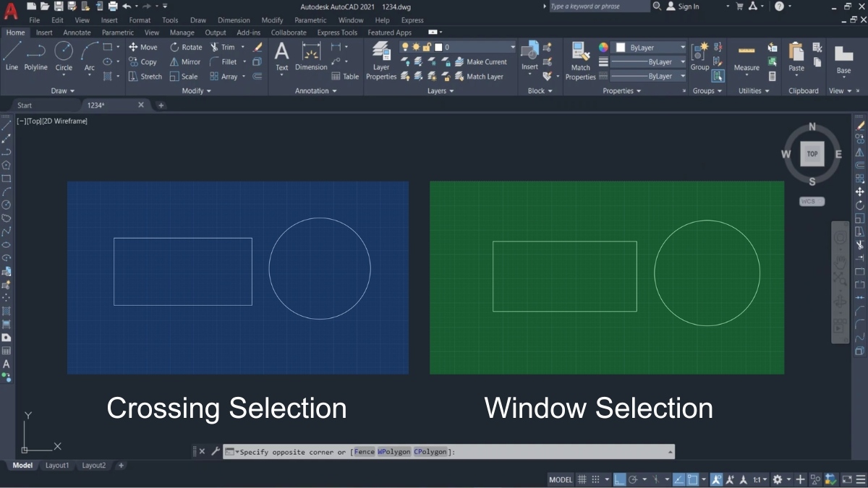Click the white ByLayer color swatch
The height and width of the screenshot is (488, 868).
click(621, 48)
